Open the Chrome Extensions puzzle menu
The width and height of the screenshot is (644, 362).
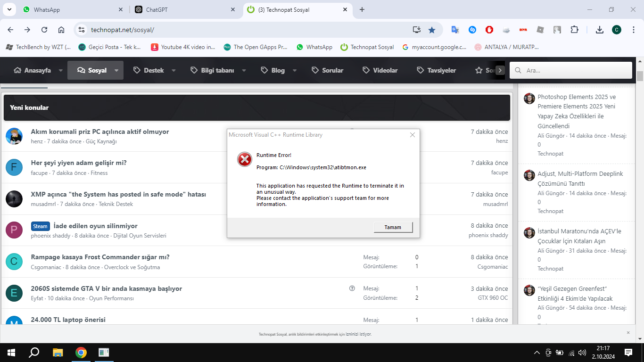point(574,30)
